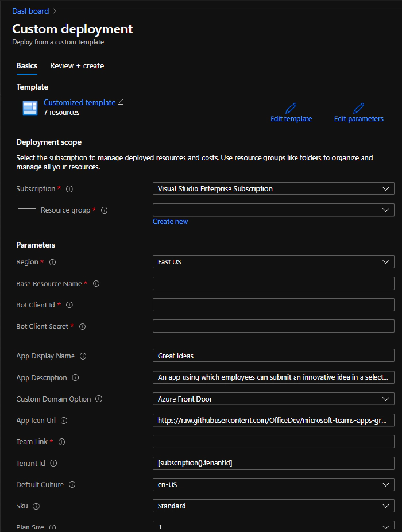Click the info icon beside Region

(x=53, y=263)
